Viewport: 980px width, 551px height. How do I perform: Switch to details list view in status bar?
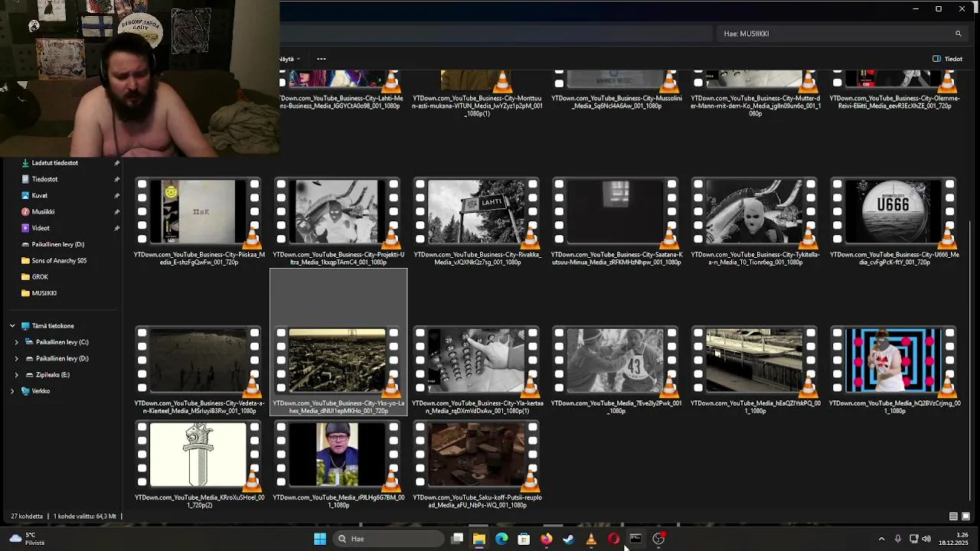953,517
